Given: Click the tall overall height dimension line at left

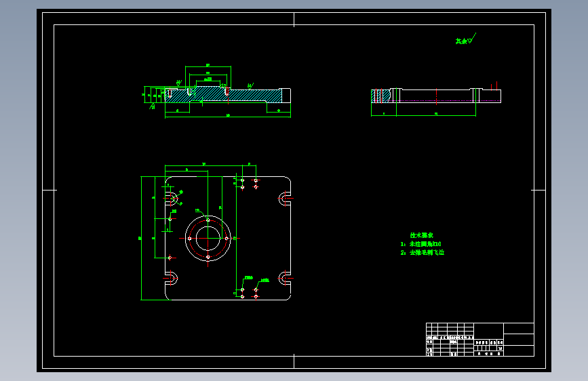Looking at the screenshot, I should [x=141, y=238].
